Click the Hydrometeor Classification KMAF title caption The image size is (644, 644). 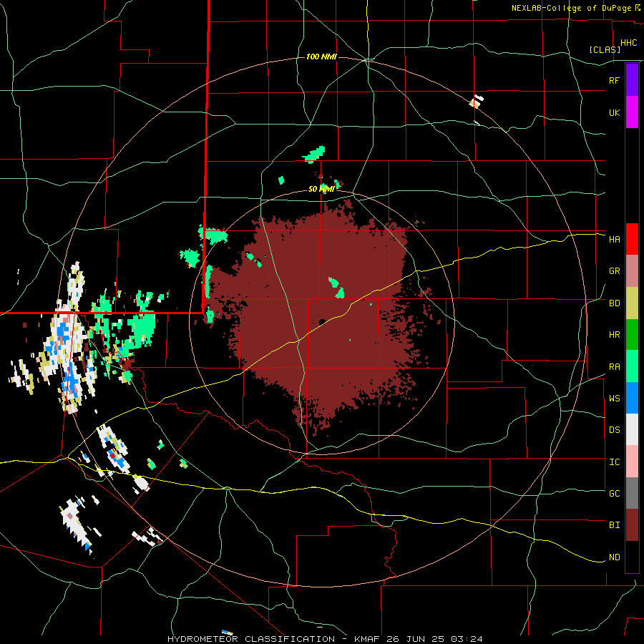pyautogui.click(x=325, y=639)
